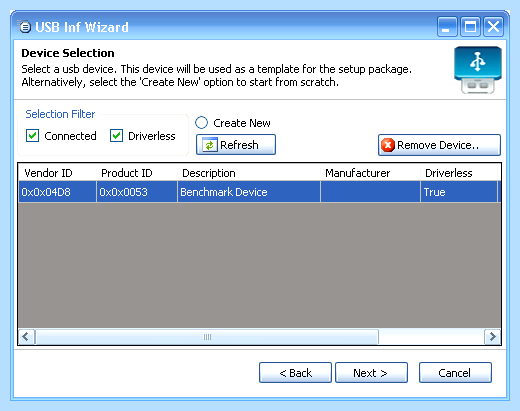Proceed with the Next button
Screen dimensions: 520x411
[x=371, y=373]
